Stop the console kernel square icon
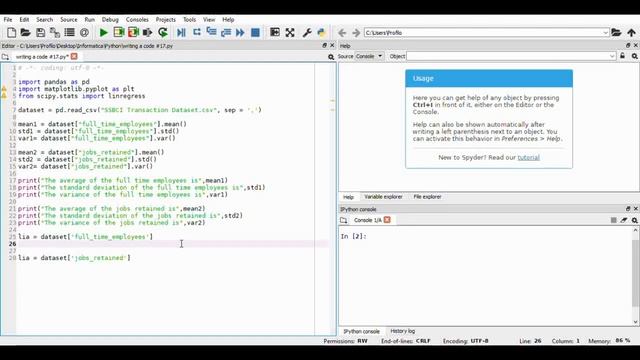Viewport: 640px width, 360px height. tap(613, 220)
